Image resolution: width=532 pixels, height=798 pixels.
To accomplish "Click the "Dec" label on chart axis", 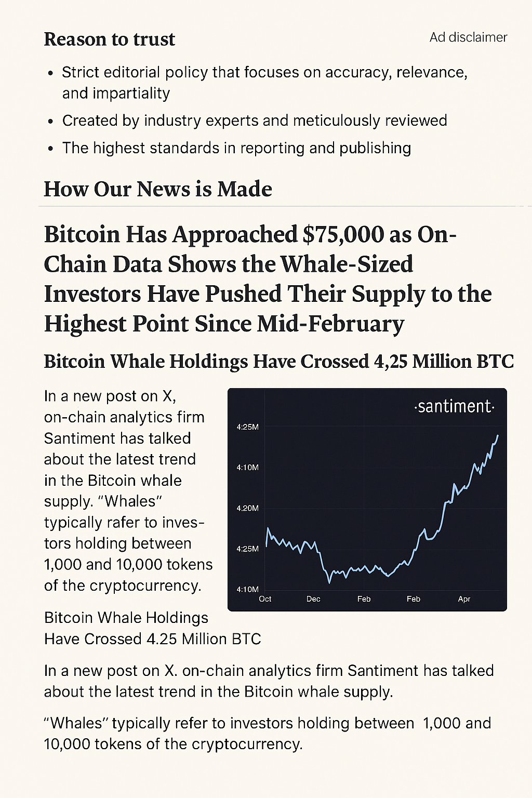I will pos(313,599).
